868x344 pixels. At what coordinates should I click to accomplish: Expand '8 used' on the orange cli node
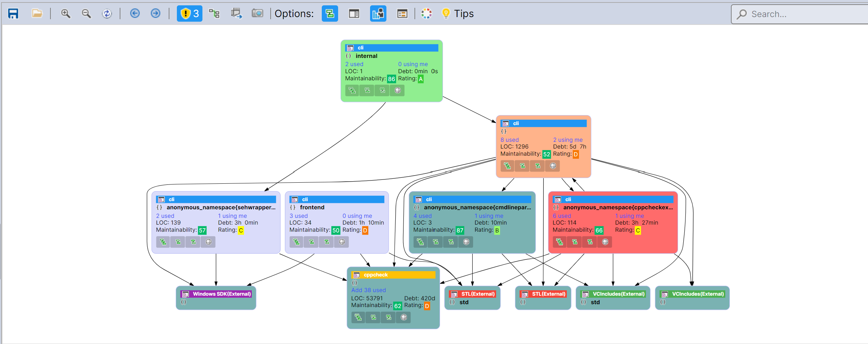509,140
